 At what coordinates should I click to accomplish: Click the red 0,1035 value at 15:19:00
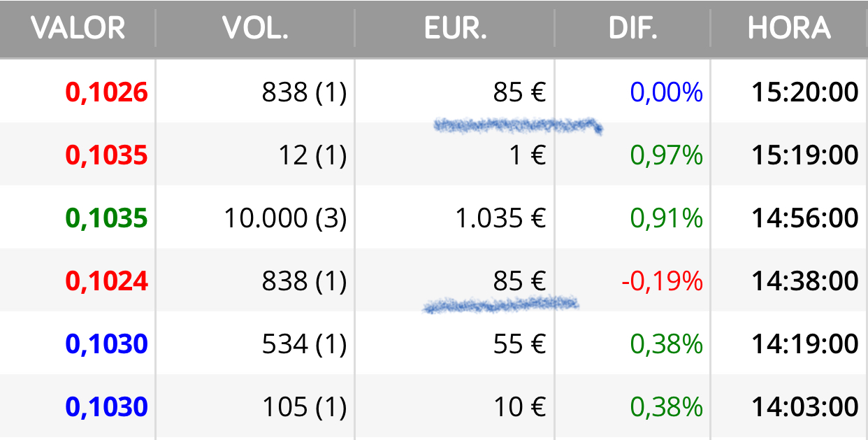tap(107, 155)
